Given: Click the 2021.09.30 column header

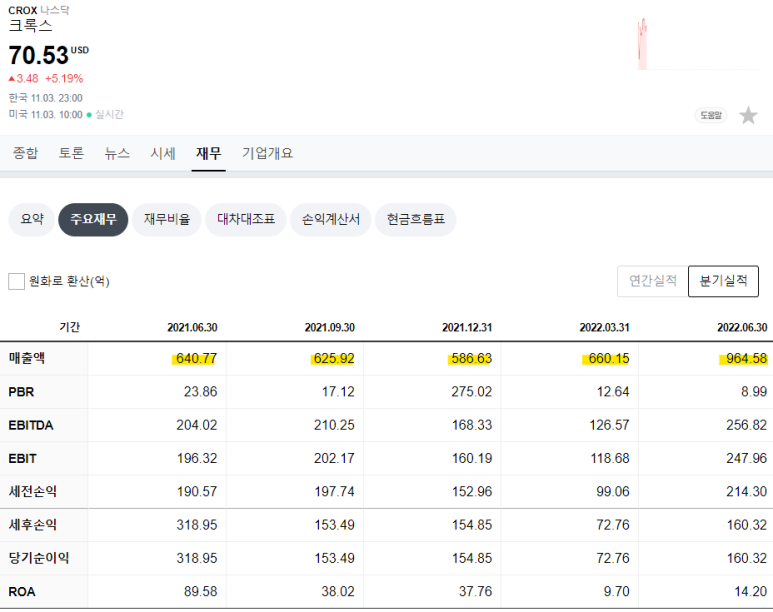Looking at the screenshot, I should (x=329, y=327).
